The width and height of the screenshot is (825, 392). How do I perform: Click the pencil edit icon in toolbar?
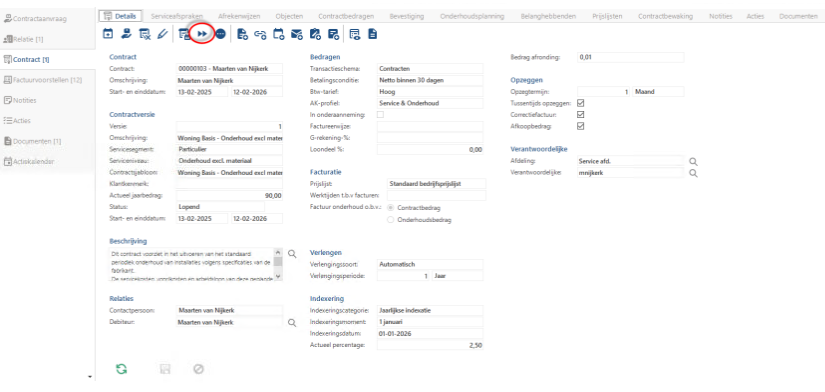162,34
